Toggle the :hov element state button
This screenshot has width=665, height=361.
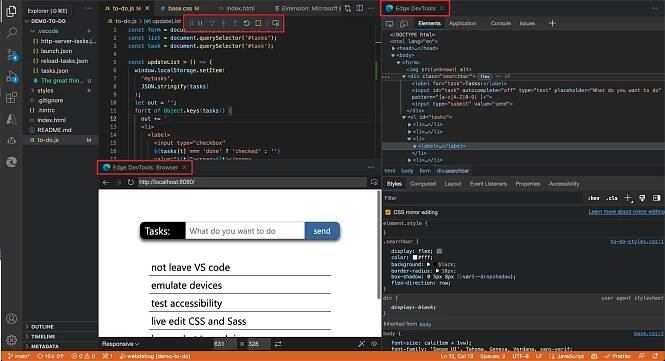[x=594, y=198]
